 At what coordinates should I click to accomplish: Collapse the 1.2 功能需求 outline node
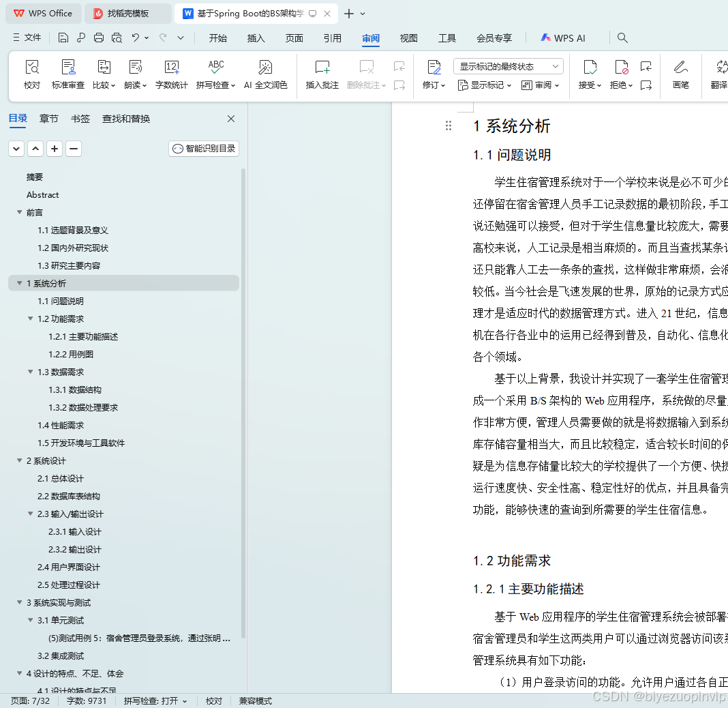(x=30, y=319)
